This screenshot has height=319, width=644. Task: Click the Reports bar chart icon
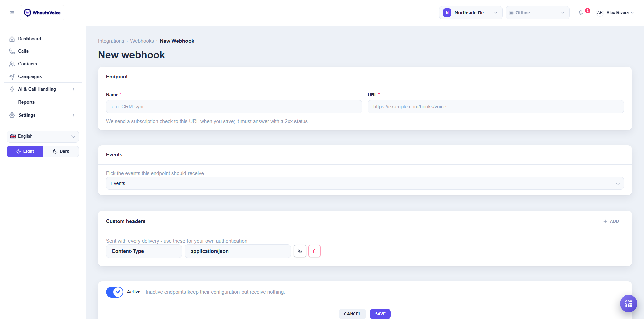pyautogui.click(x=12, y=102)
